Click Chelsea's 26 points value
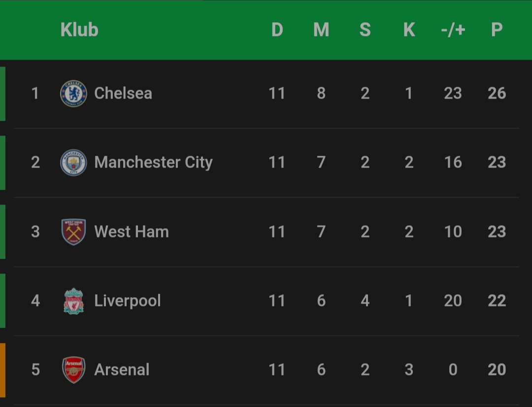This screenshot has height=407, width=532. tap(497, 93)
